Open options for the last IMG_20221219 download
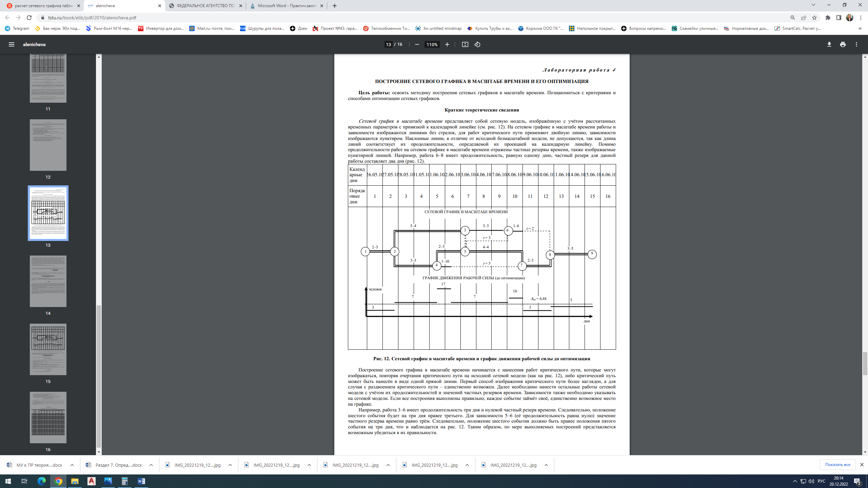 546,465
